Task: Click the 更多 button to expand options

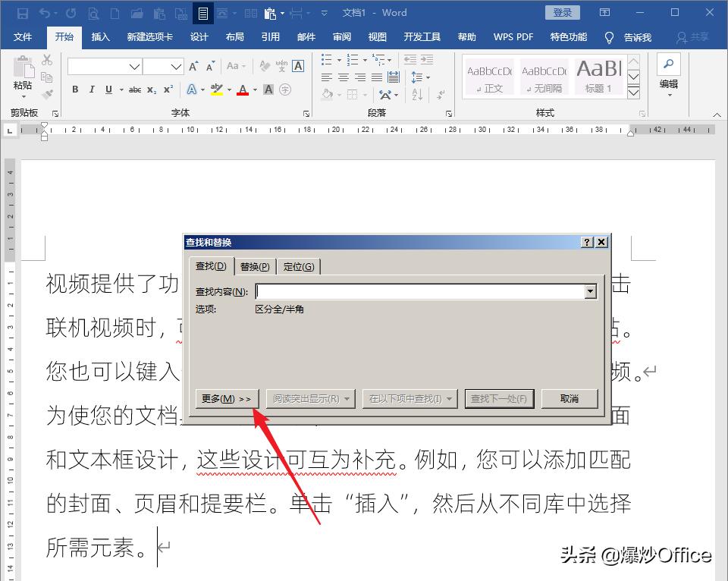Action: [226, 398]
